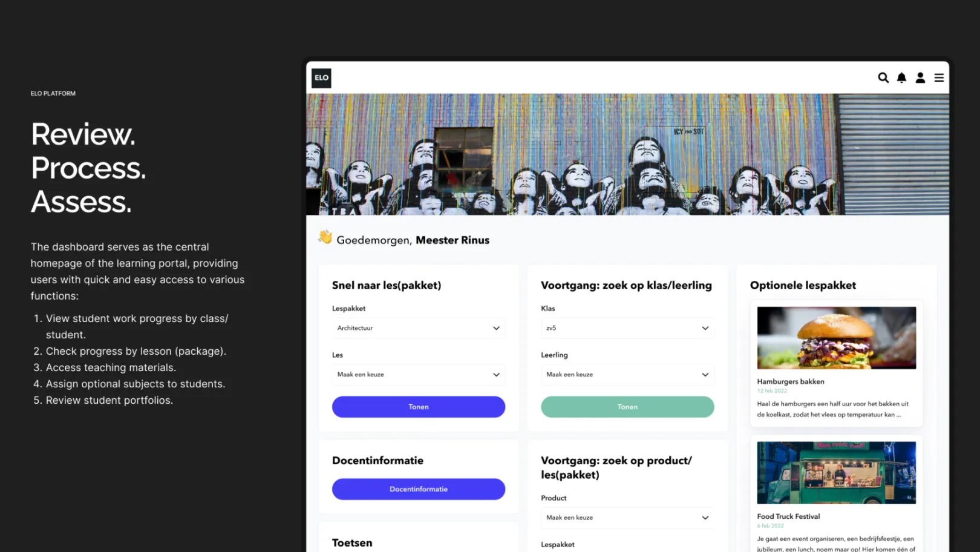Screen dimensions: 980x552
Task: Open the hamburger photo thumbnail
Action: [x=837, y=338]
